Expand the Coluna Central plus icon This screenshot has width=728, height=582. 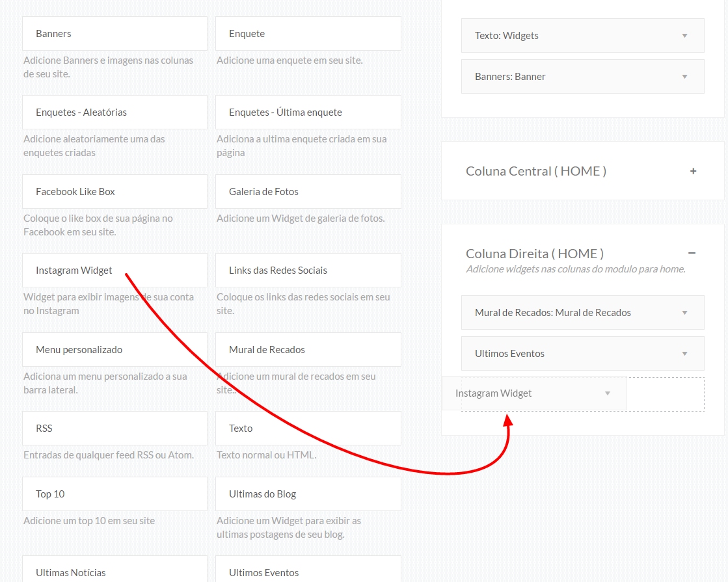click(x=693, y=171)
